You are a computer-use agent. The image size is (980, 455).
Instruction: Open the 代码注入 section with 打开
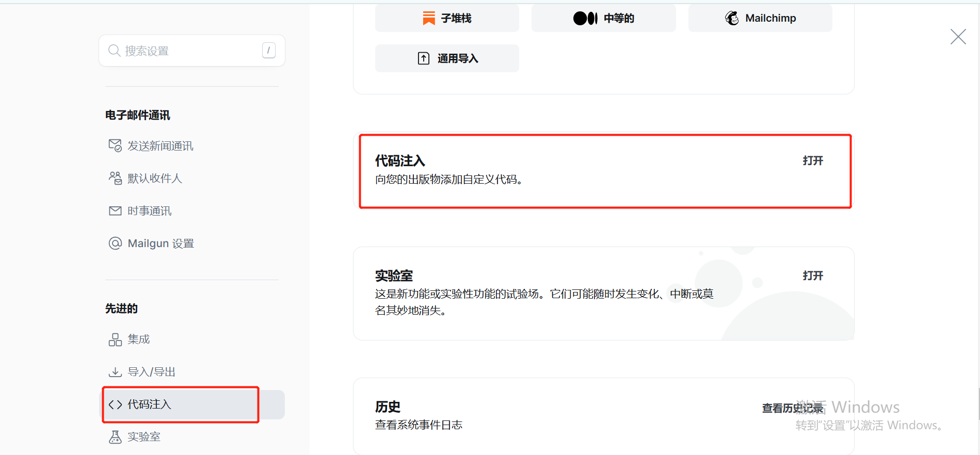coord(813,160)
